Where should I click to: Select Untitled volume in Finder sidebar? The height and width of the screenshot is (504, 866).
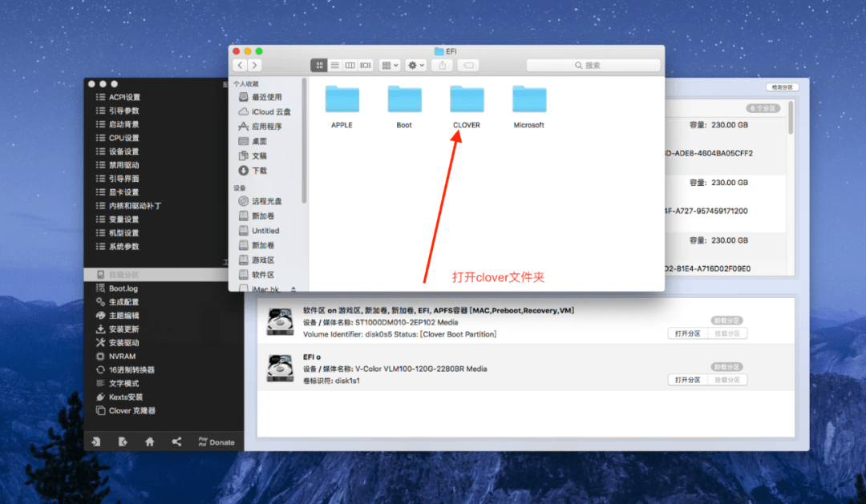click(267, 231)
